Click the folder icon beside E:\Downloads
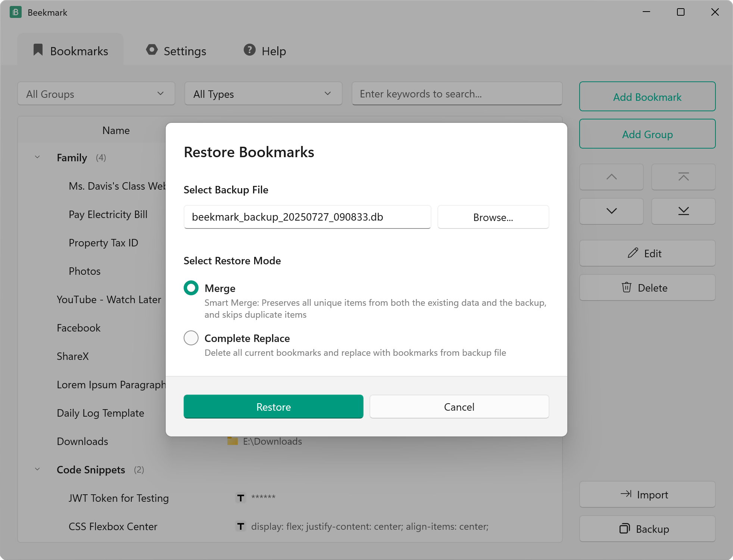The image size is (733, 560). (x=233, y=441)
